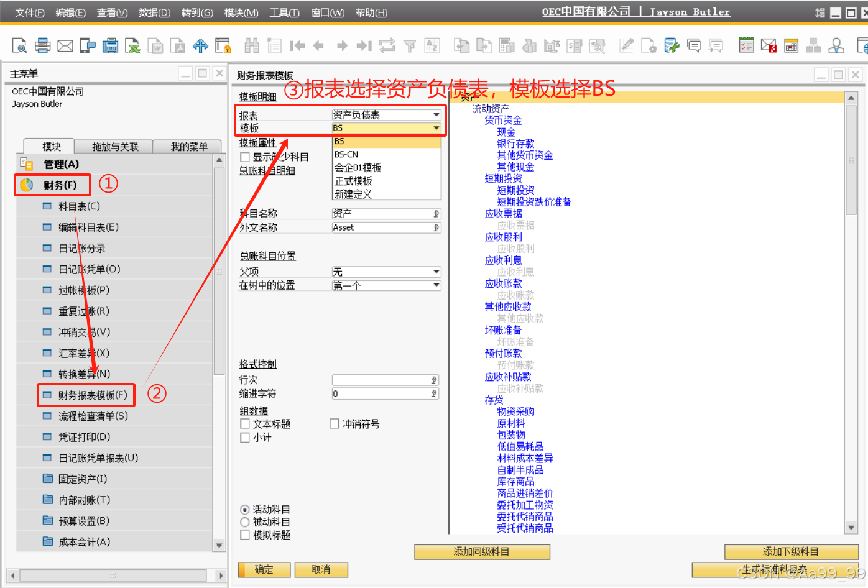Go to next record arrow icon
This screenshot has width=868, height=588.
pyautogui.click(x=342, y=45)
